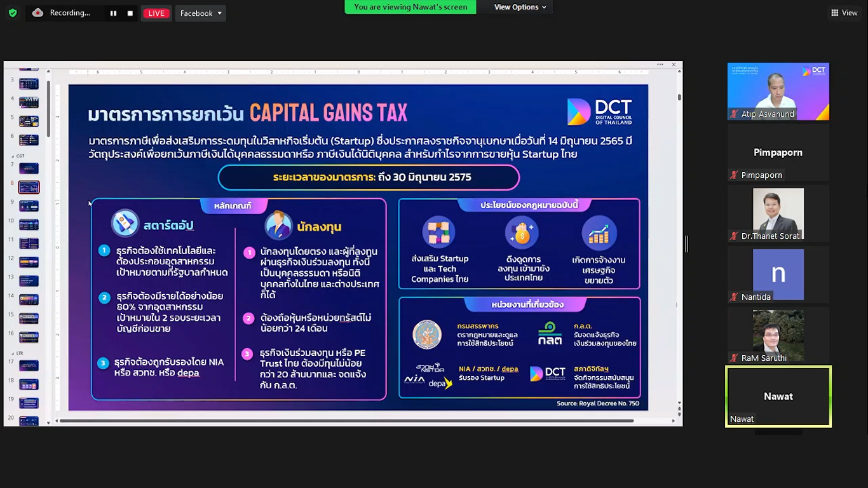868x488 pixels.
Task: Expand the View Options menu
Action: pos(520,7)
